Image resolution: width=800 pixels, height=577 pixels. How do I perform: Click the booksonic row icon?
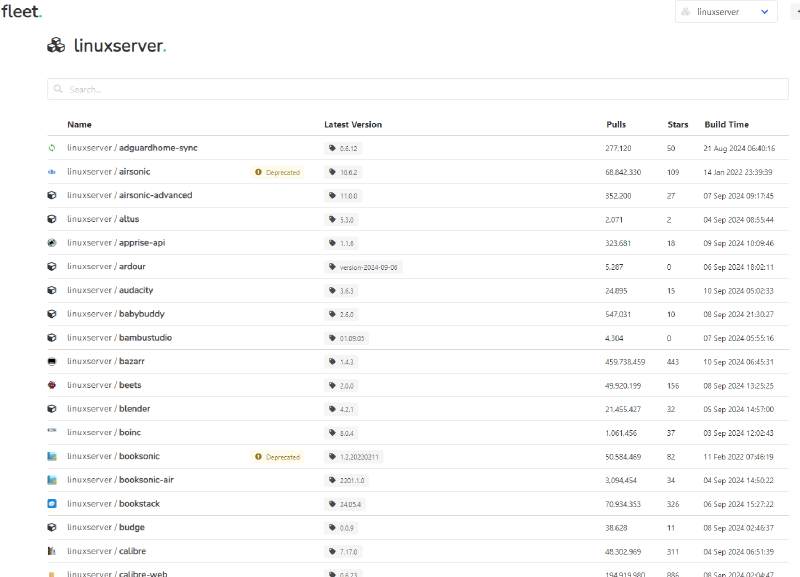[52, 457]
